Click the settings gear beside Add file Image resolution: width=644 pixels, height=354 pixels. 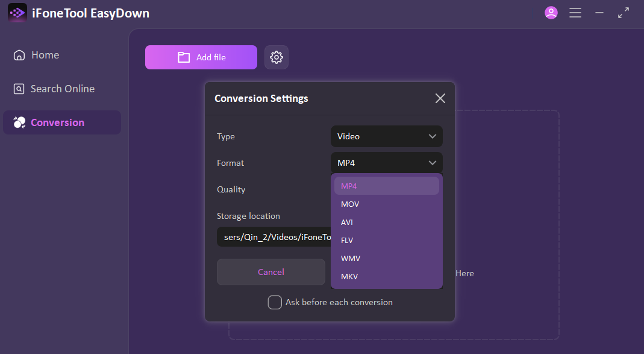pos(277,57)
